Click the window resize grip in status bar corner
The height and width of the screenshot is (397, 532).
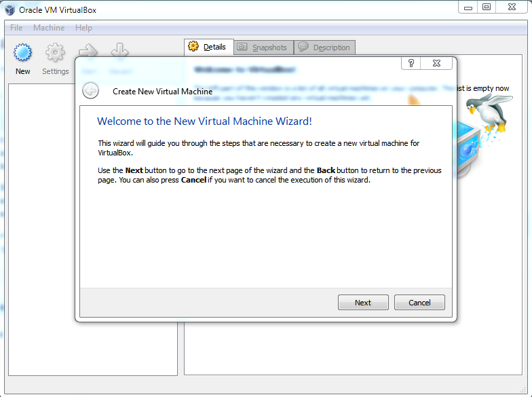point(522,390)
